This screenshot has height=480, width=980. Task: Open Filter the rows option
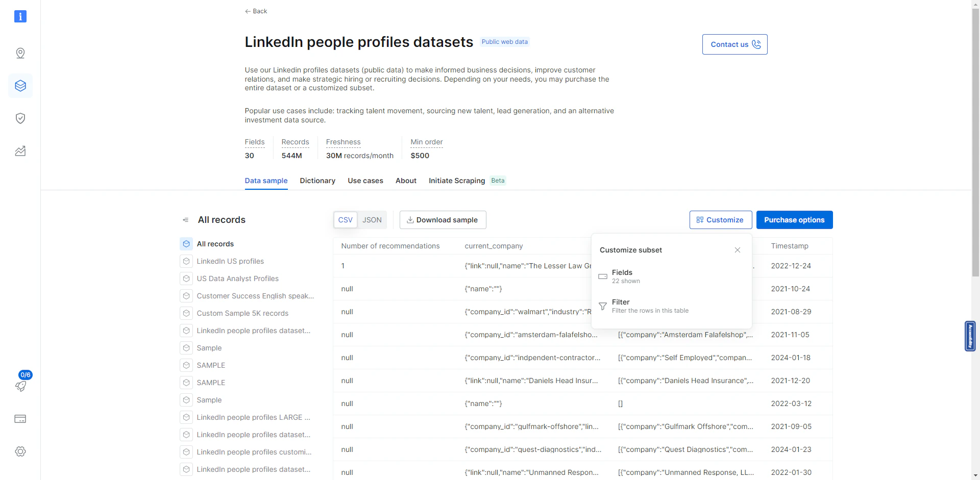tap(671, 306)
